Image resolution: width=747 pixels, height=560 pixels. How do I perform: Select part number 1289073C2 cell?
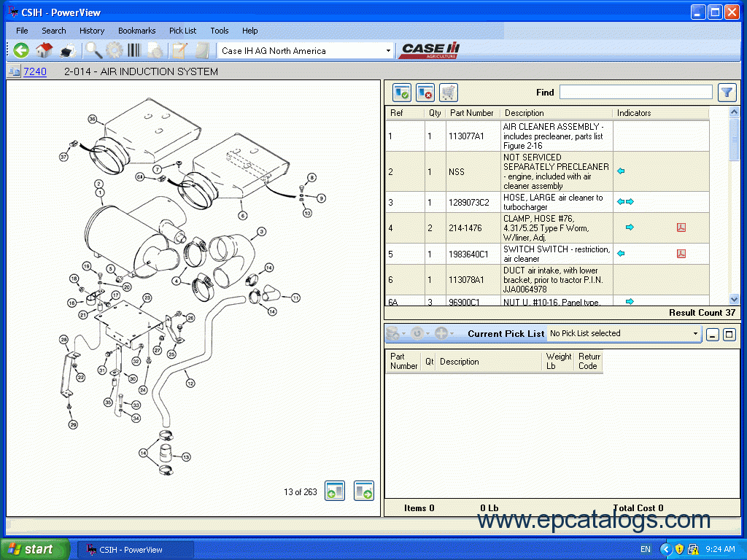(473, 202)
